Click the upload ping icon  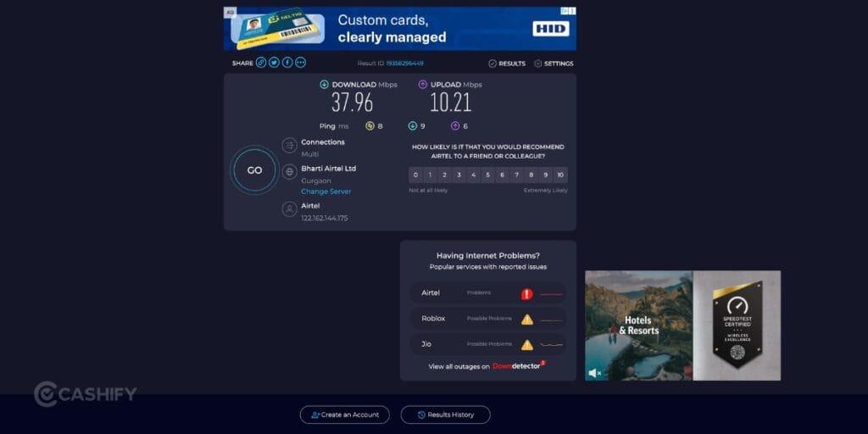tap(455, 126)
